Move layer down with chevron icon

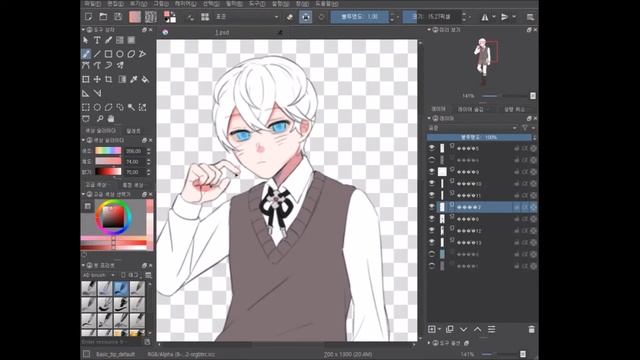point(463,329)
